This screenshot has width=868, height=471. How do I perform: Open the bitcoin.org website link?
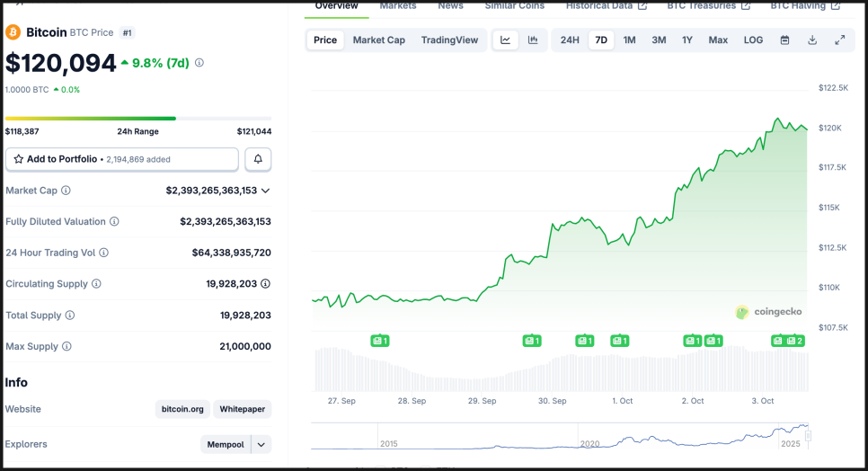pos(182,409)
